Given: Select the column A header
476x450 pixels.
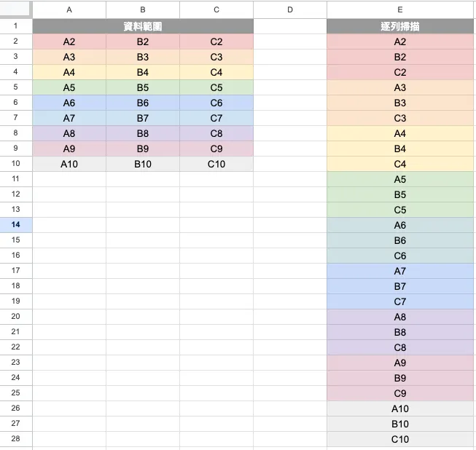Looking at the screenshot, I should 69,10.
